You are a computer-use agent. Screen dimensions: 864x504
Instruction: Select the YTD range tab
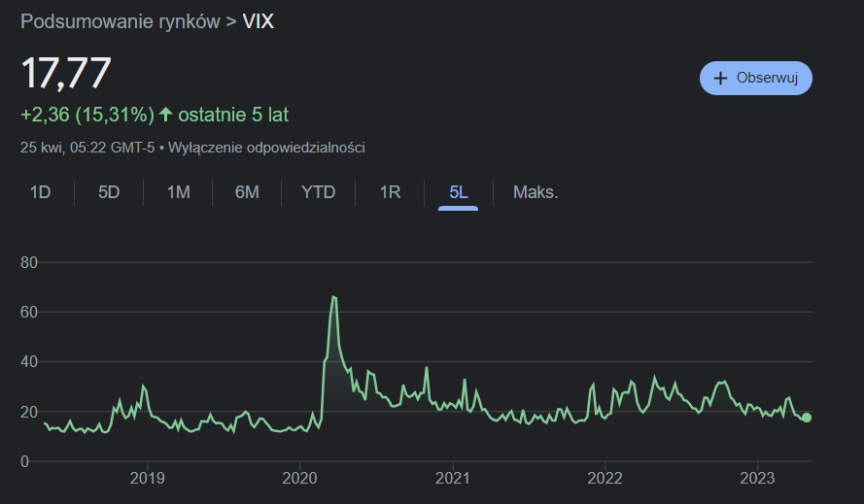pos(318,192)
